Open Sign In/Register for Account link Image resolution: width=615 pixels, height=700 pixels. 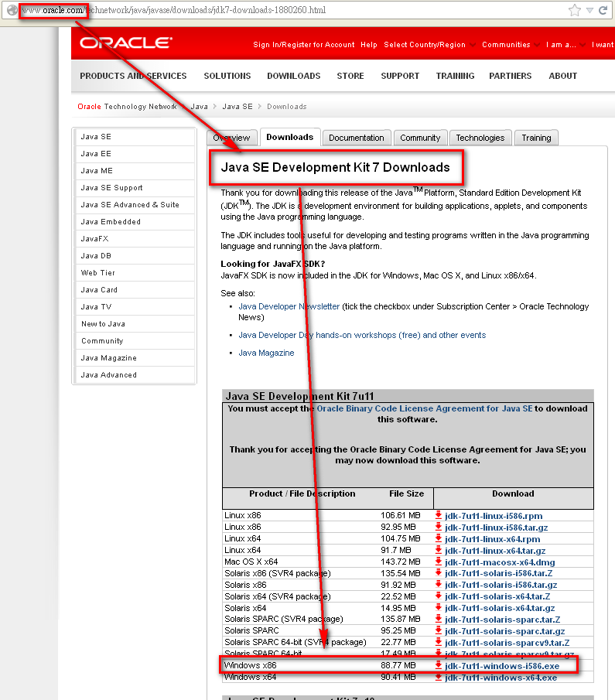point(304,45)
